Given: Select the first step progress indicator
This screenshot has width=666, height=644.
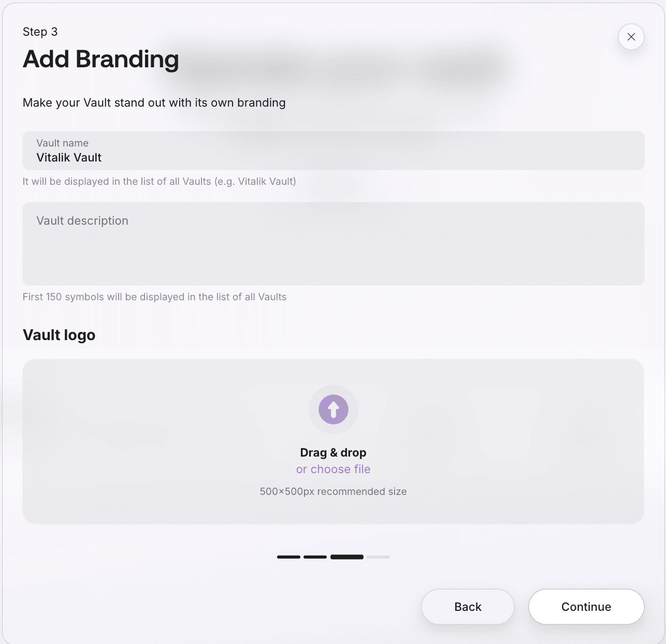Looking at the screenshot, I should point(288,557).
